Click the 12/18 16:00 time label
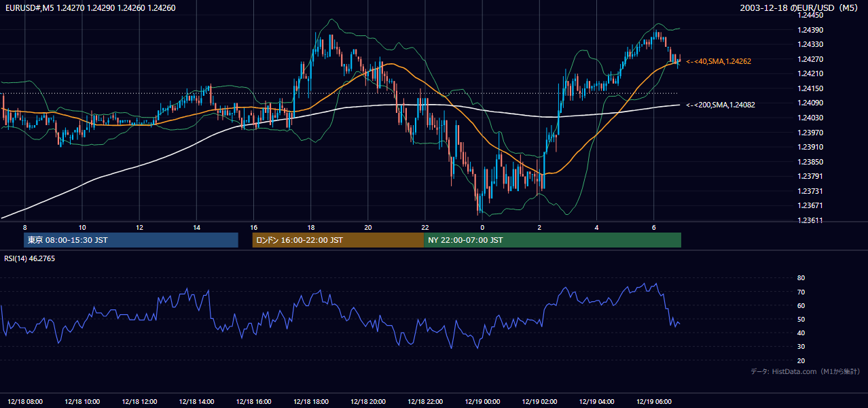The height and width of the screenshot is (408, 868). click(253, 402)
